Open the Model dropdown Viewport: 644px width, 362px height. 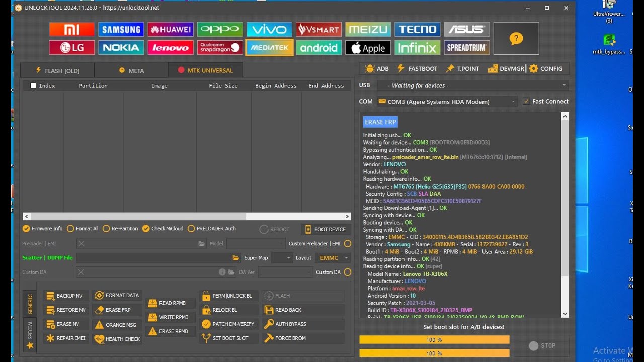coord(256,244)
